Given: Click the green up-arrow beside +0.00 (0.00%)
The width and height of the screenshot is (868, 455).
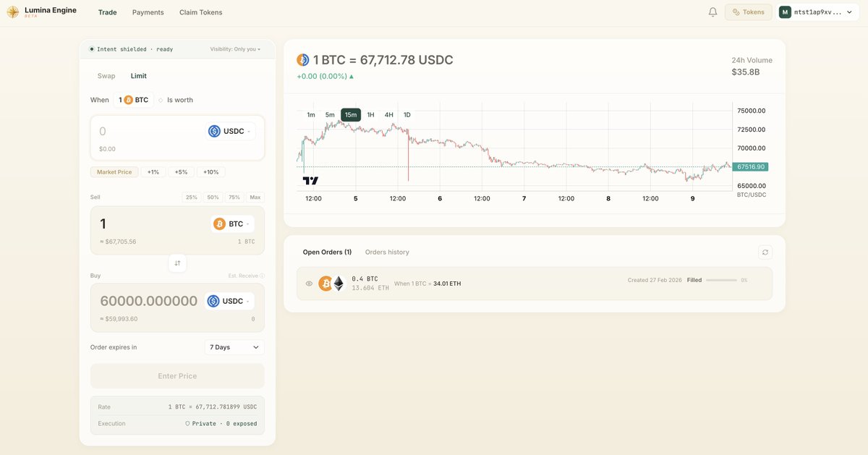Looking at the screenshot, I should tap(352, 77).
